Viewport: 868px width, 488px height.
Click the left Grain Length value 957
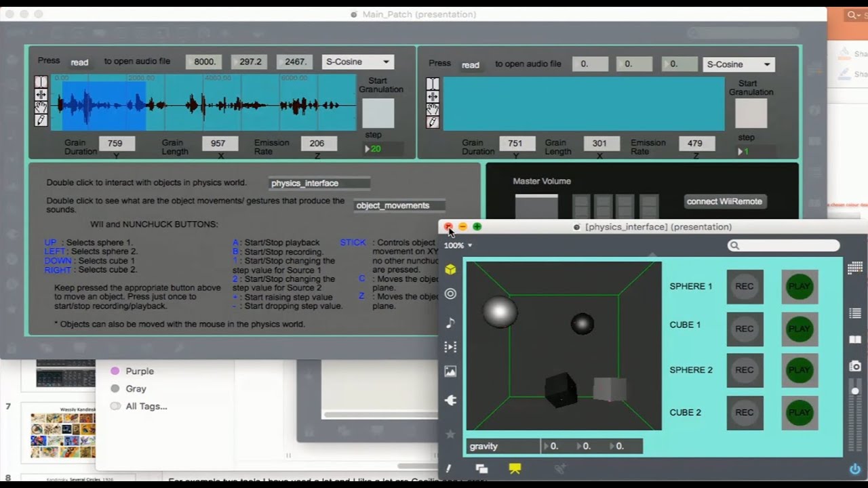[220, 144]
